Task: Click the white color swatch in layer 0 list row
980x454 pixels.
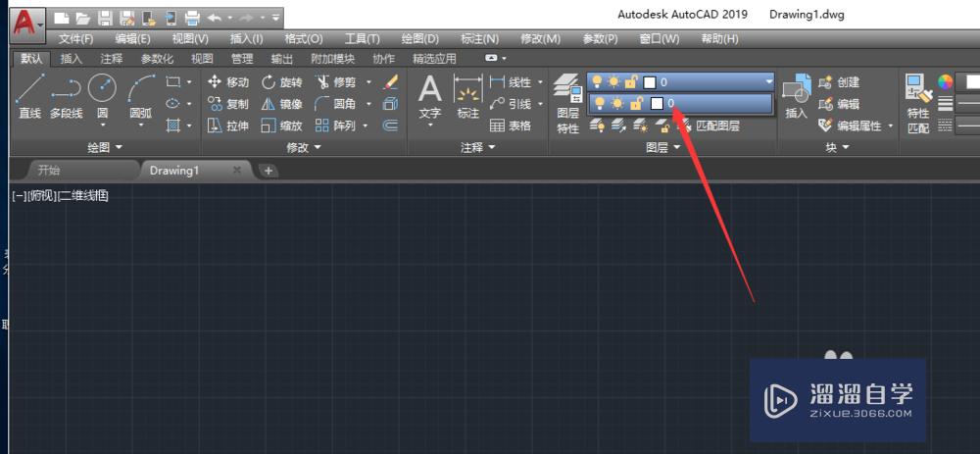Action: tap(657, 103)
